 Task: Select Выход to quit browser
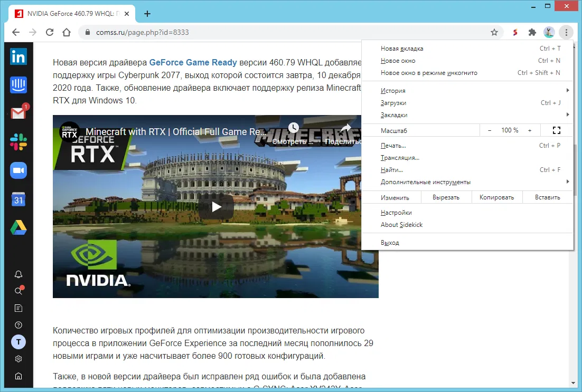(x=467, y=243)
